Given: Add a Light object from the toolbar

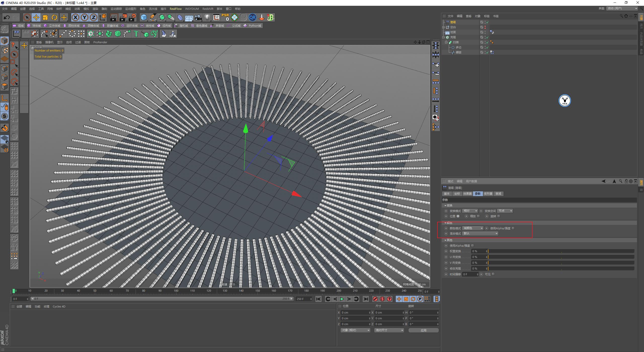Looking at the screenshot, I should point(207,17).
